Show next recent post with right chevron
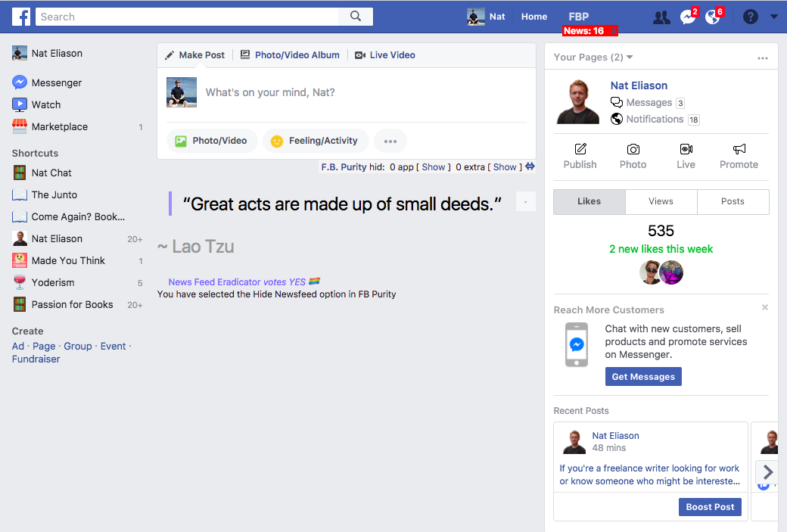Screen dimensions: 787x532 point(767,471)
